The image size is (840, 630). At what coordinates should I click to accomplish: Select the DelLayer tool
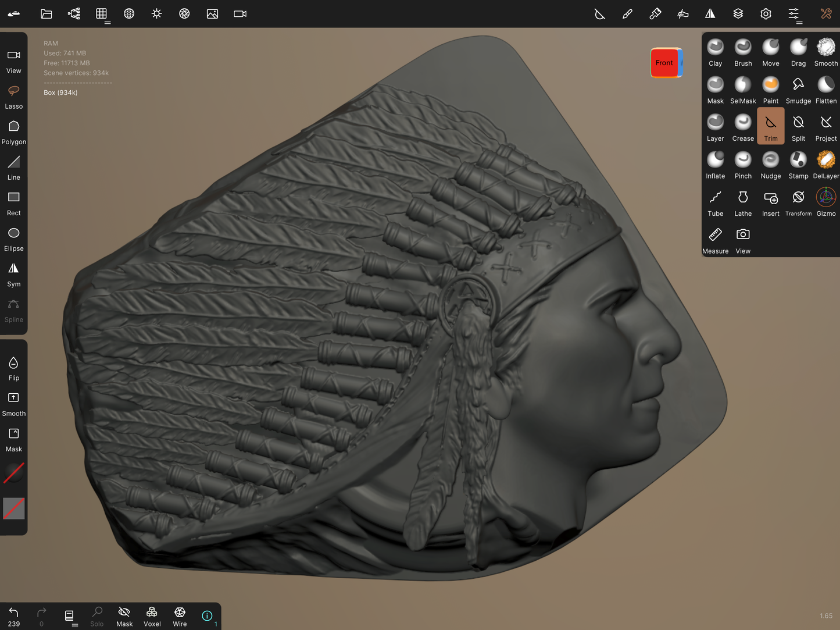coord(826,165)
